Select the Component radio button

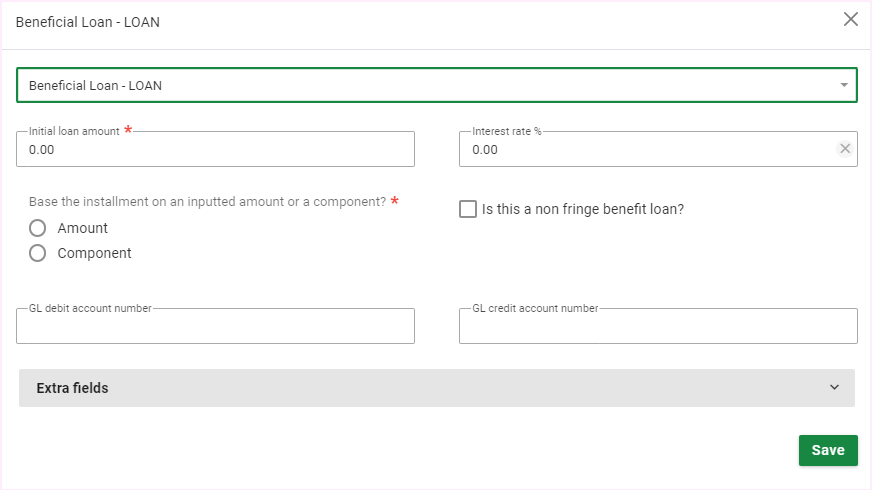(38, 253)
